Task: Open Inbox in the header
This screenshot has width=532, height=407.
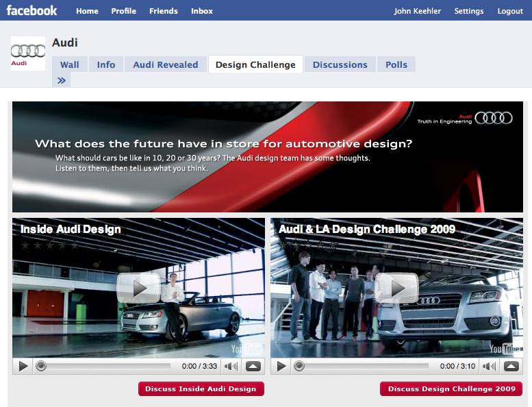Action: (x=202, y=11)
